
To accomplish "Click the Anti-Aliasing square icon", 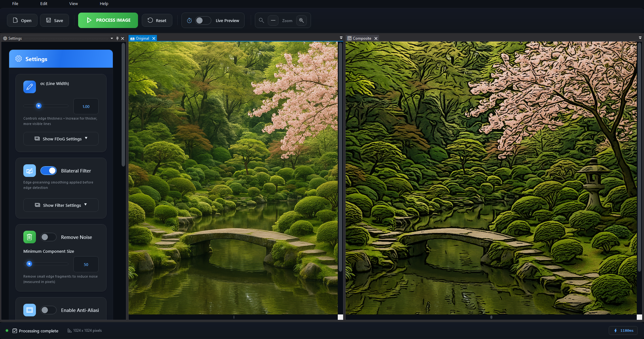I will (x=29, y=310).
